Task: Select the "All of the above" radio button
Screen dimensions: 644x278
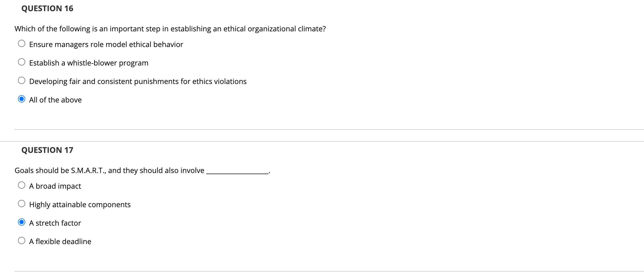Action: click(21, 99)
